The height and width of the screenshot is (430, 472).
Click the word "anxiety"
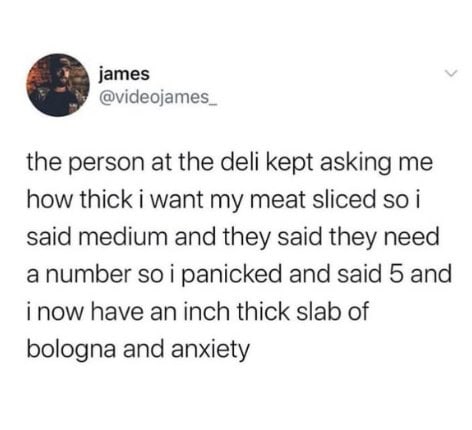(x=210, y=351)
